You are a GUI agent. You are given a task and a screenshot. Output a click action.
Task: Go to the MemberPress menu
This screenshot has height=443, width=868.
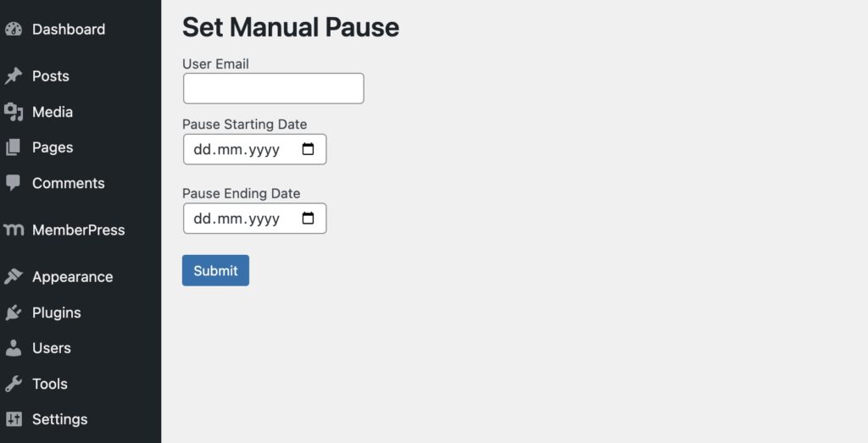tap(78, 230)
